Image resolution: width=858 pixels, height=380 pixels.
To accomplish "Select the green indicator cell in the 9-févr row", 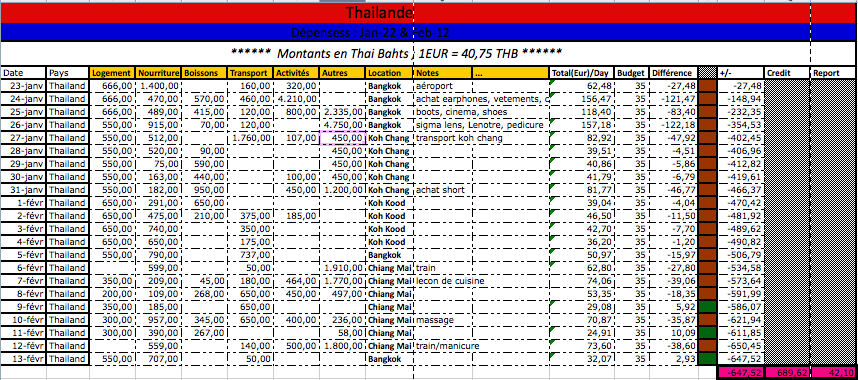I will (708, 307).
